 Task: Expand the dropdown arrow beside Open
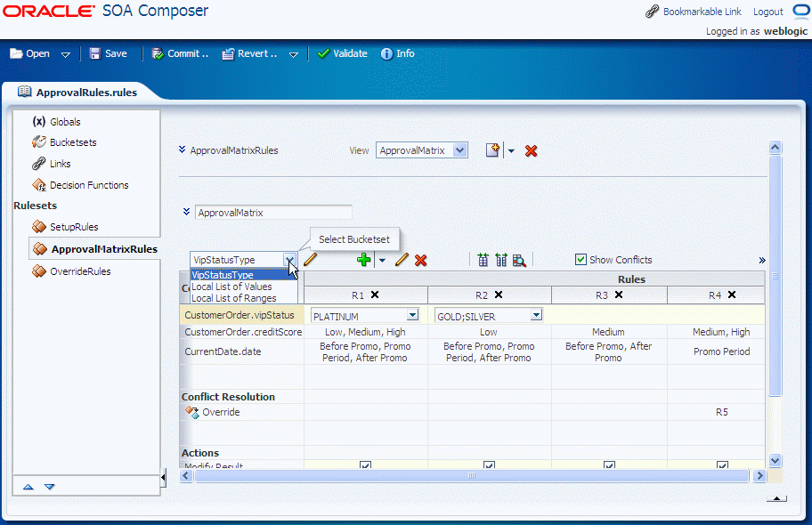[65, 54]
